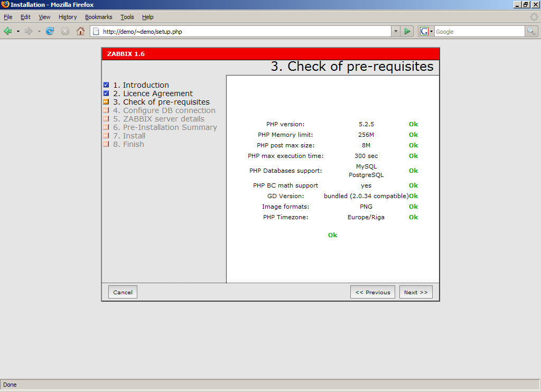Select the 8. Finish step text

pyautogui.click(x=129, y=144)
